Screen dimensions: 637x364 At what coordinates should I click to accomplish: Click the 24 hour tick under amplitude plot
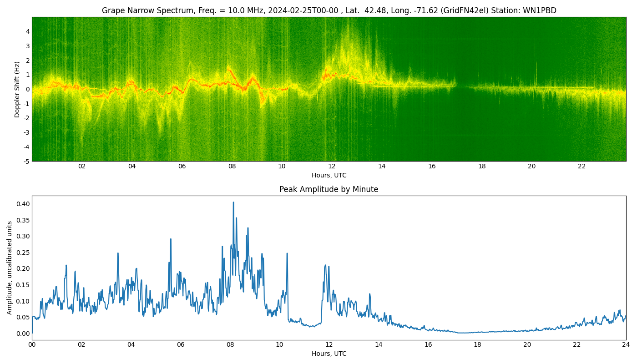pos(626,345)
